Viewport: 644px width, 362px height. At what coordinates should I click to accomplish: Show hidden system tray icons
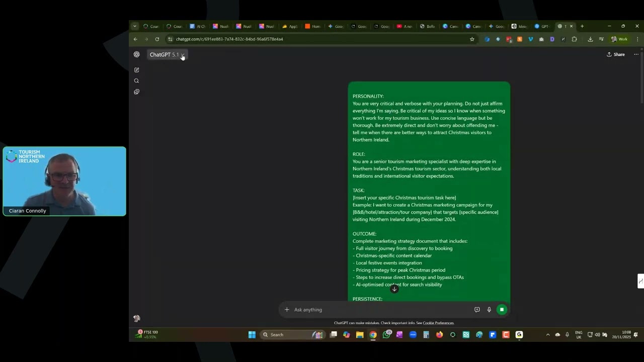[548, 335]
